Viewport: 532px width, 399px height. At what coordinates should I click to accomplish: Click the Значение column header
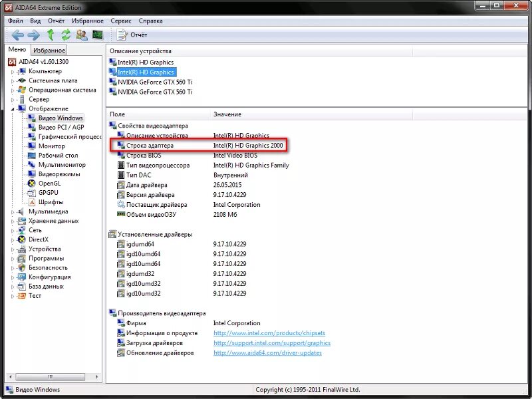coord(311,114)
